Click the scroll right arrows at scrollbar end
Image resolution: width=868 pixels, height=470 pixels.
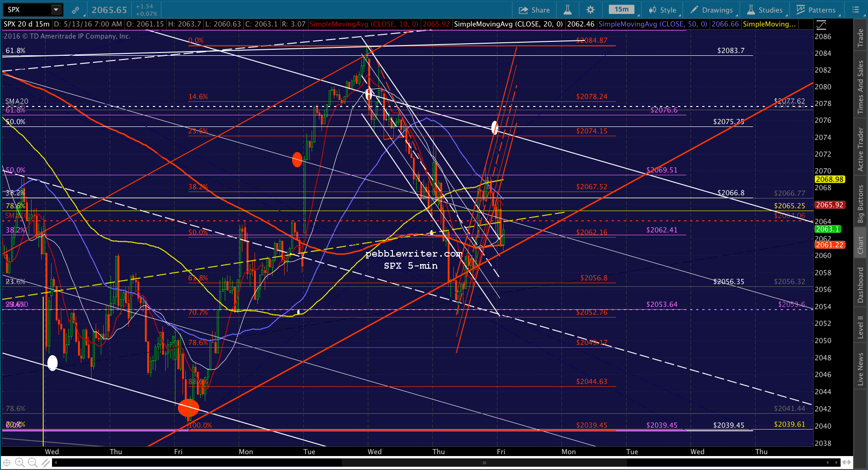click(837, 463)
